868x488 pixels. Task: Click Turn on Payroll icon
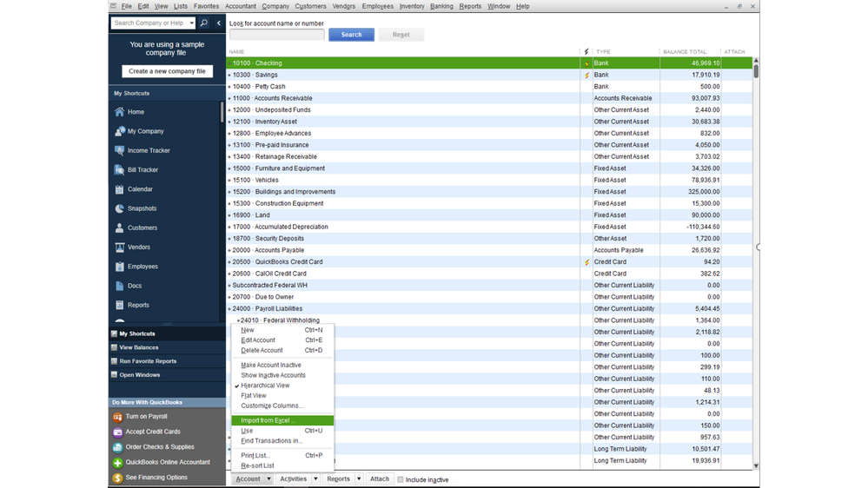click(117, 417)
